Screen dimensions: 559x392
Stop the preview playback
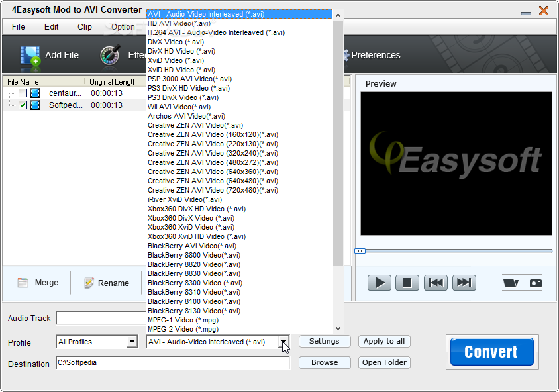(x=407, y=283)
